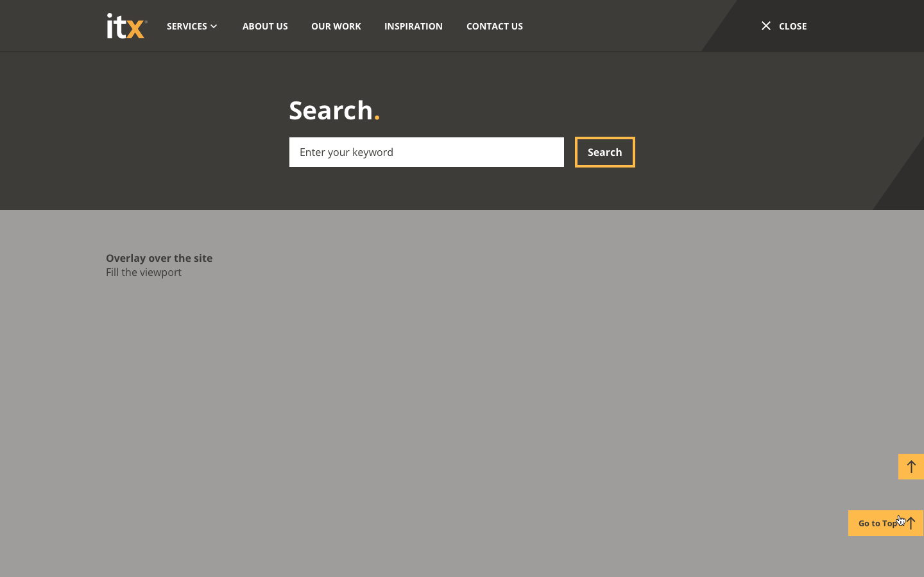Click the close cross next to CLOSE label
Image resolution: width=924 pixels, height=577 pixels.
point(766,26)
